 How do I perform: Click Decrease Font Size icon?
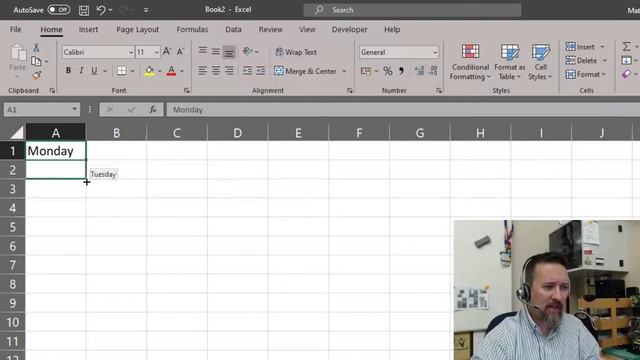(x=180, y=51)
